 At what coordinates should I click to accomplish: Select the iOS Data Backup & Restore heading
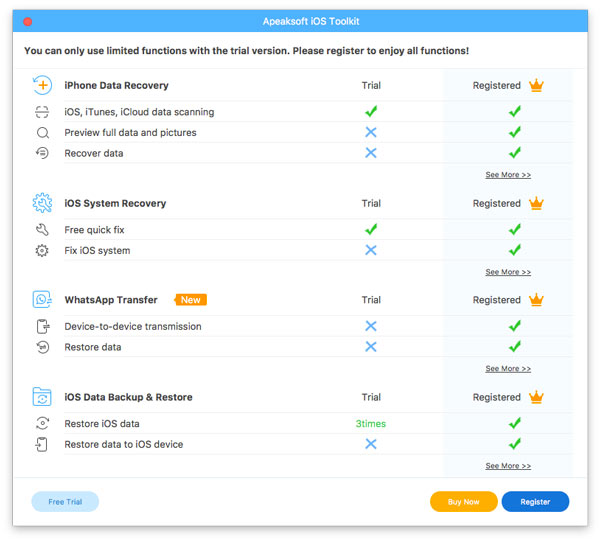[129, 397]
